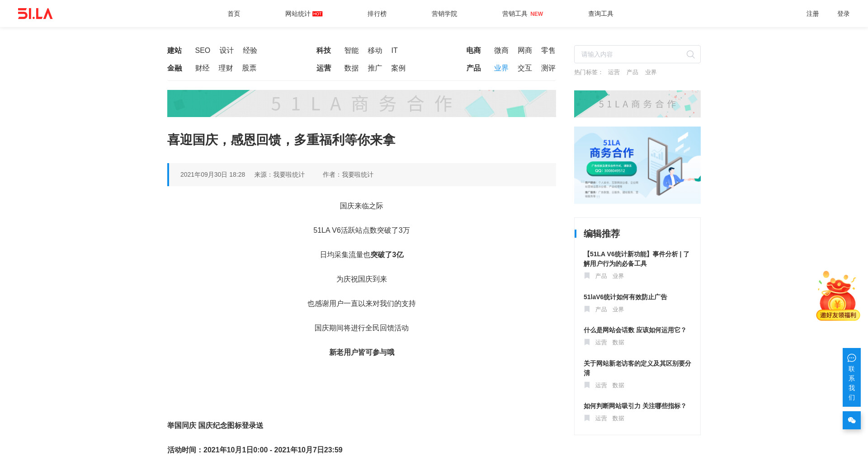Click the 登录 link
Image resolution: width=868 pixels, height=470 pixels.
click(843, 14)
